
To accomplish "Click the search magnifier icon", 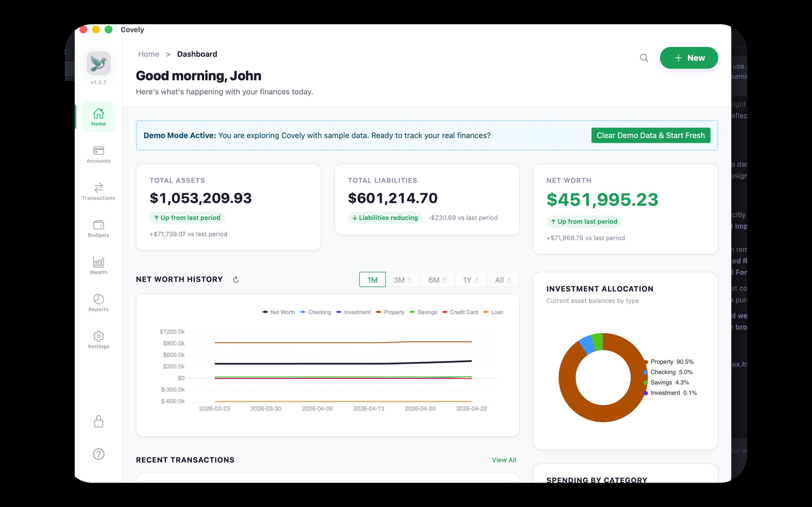I will 644,58.
